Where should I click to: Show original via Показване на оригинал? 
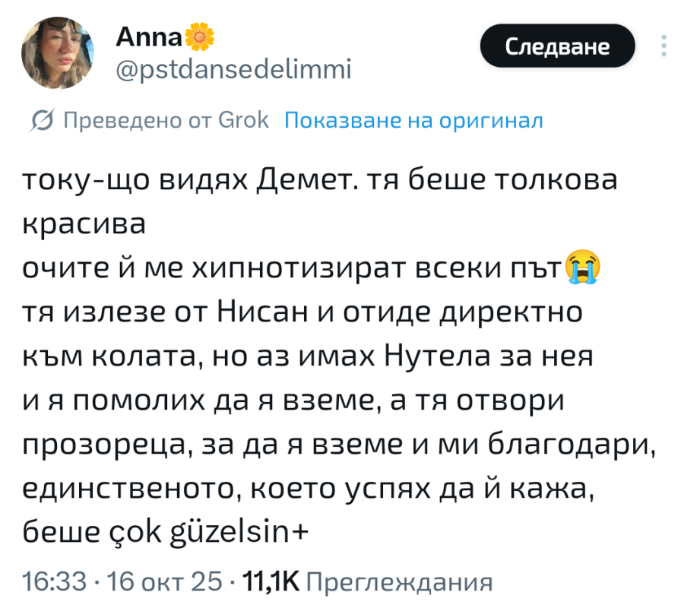coord(413,120)
